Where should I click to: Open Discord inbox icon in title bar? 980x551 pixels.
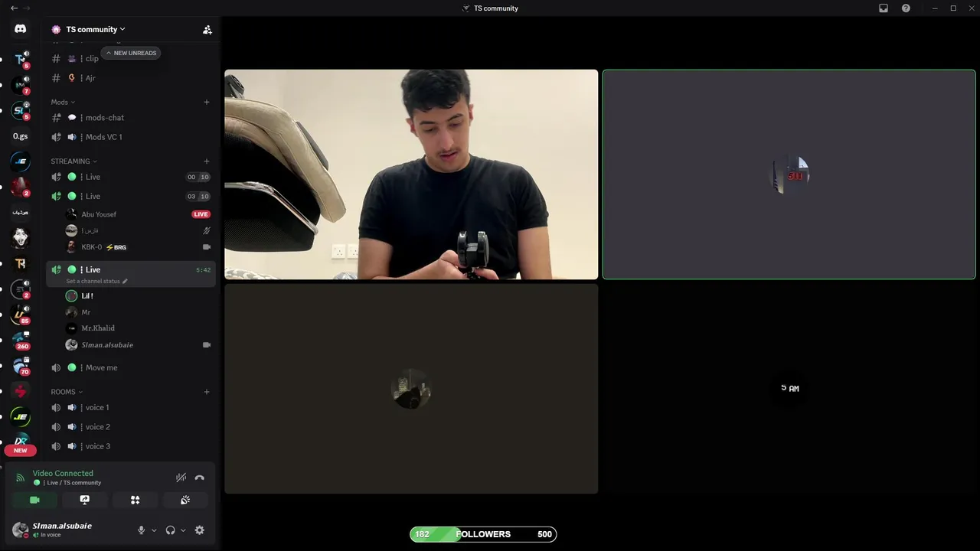(x=884, y=8)
